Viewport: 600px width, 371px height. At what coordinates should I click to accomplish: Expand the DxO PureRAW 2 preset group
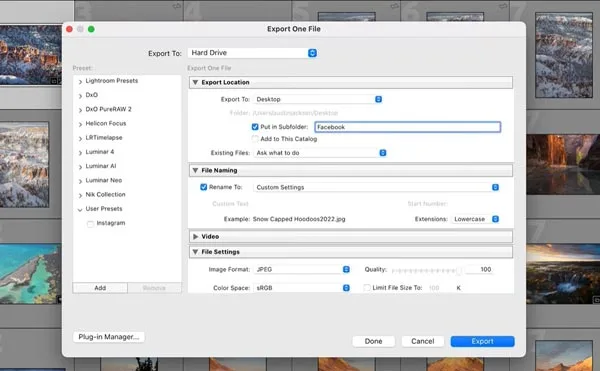(x=80, y=110)
